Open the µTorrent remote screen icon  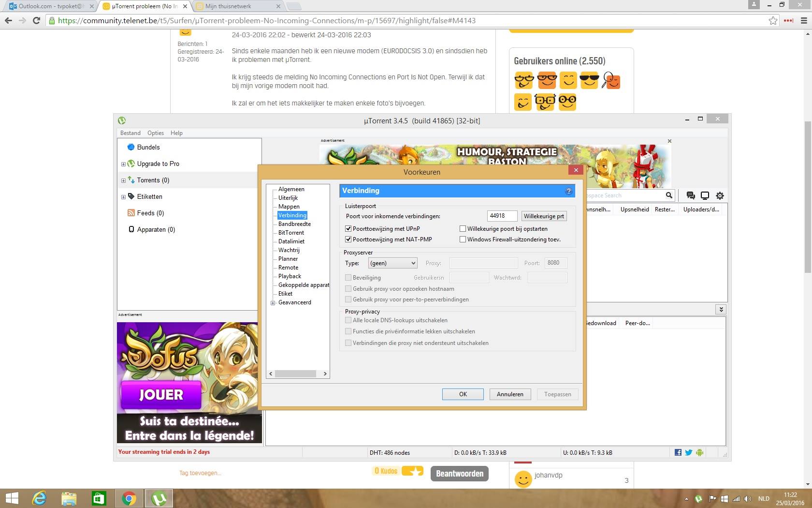[705, 195]
